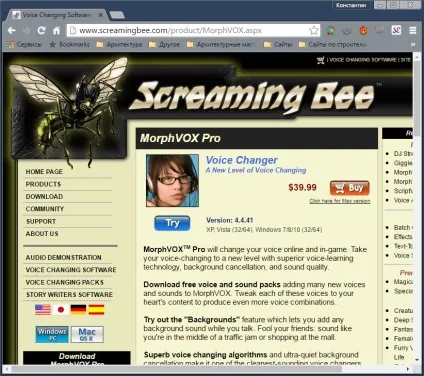Open VOICE CHANGING SOFTWARE sidebar link

[71, 270]
